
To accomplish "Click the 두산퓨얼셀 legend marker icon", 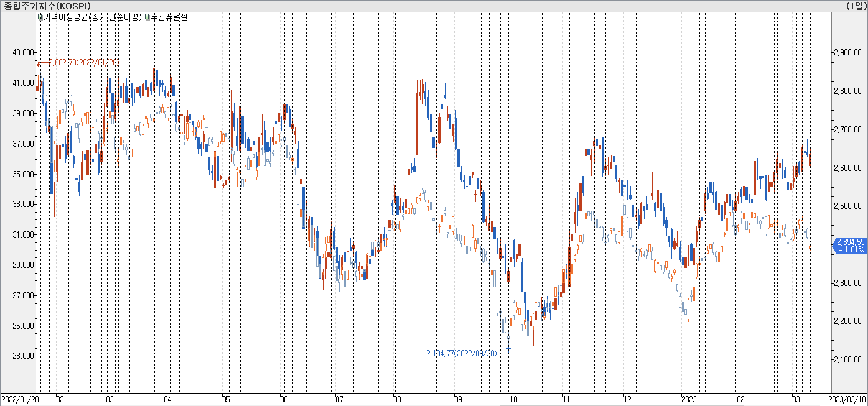I will pos(147,17).
